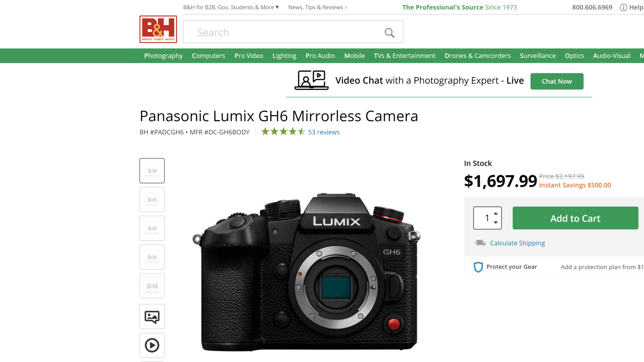644x362 pixels.
Task: Click the B&H logo to go home
Action: [158, 29]
